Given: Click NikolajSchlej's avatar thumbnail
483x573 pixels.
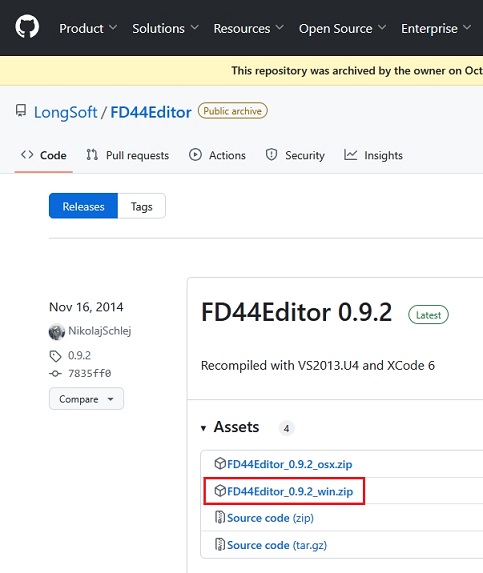Looking at the screenshot, I should tap(57, 331).
